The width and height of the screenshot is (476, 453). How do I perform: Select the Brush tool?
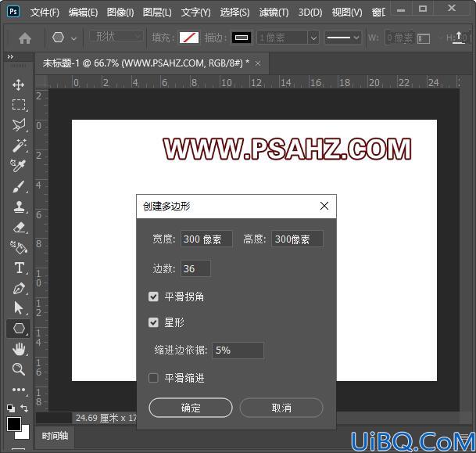coord(19,186)
